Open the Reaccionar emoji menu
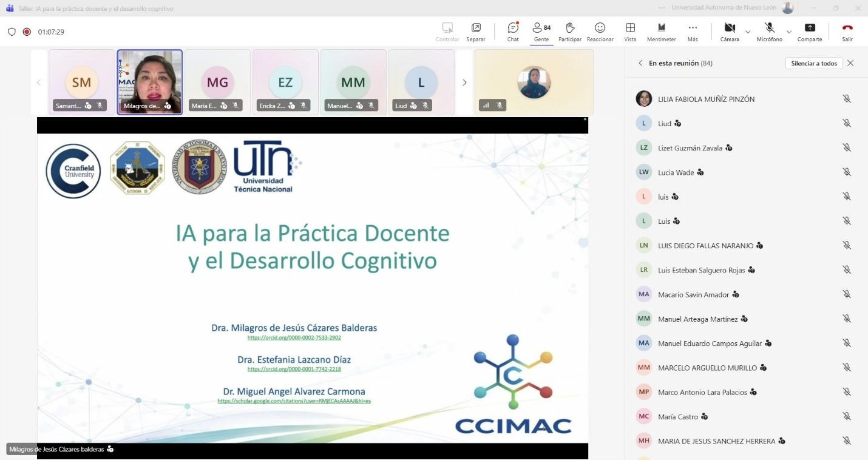The height and width of the screenshot is (460, 868). 600,28
